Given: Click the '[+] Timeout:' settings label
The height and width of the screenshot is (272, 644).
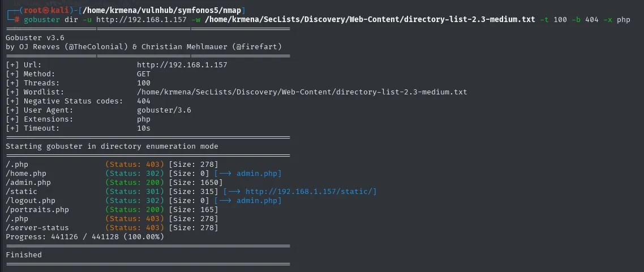Looking at the screenshot, I should (33, 128).
